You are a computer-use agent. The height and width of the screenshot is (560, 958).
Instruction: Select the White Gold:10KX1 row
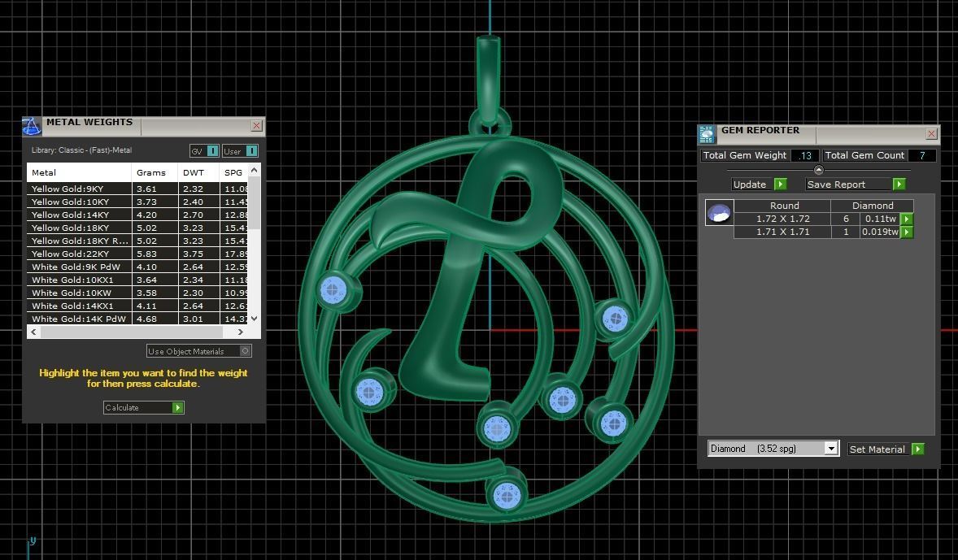tap(137, 280)
